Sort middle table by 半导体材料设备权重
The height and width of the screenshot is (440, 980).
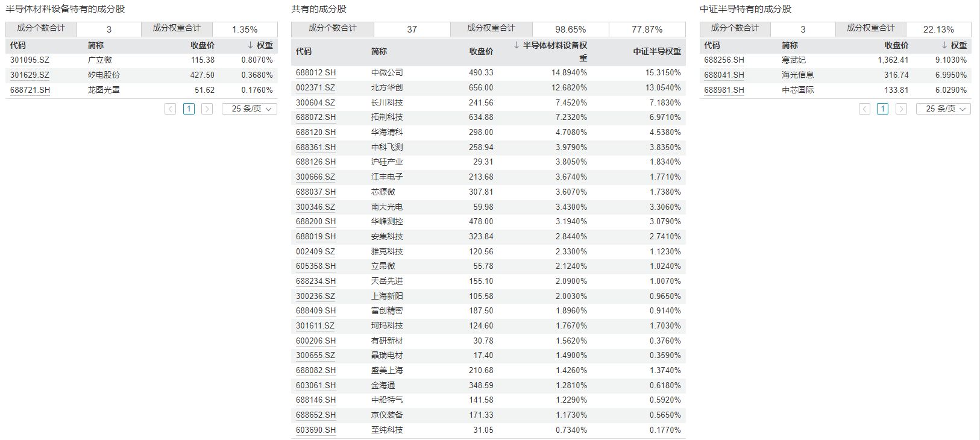pyautogui.click(x=551, y=51)
